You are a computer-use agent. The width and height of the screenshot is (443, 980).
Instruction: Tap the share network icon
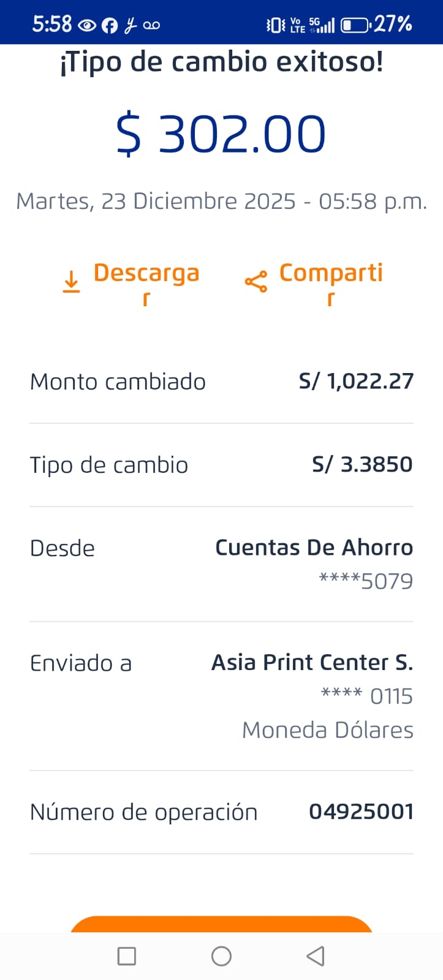[x=256, y=282]
